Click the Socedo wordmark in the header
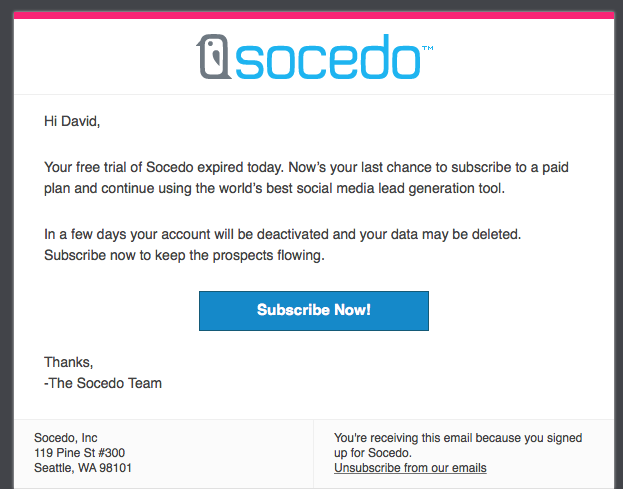This screenshot has width=623, height=489. pyautogui.click(x=328, y=58)
